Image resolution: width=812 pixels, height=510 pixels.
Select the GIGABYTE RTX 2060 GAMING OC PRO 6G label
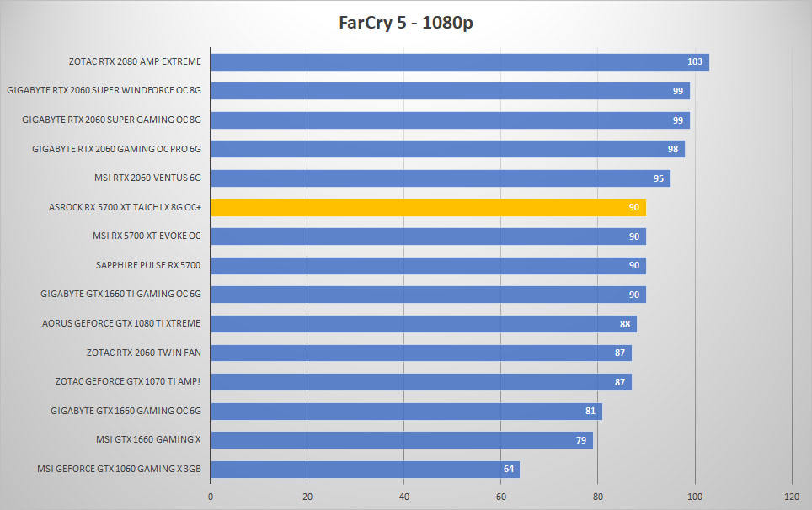[x=116, y=149]
